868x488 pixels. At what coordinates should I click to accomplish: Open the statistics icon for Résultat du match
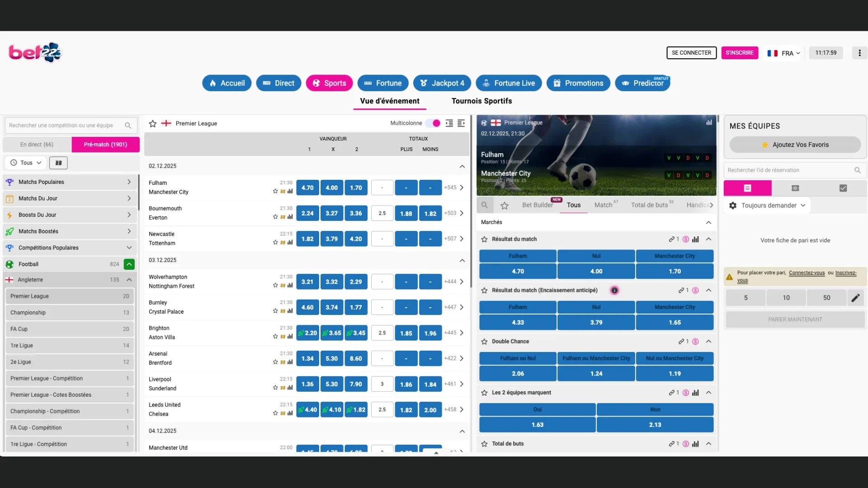point(696,239)
